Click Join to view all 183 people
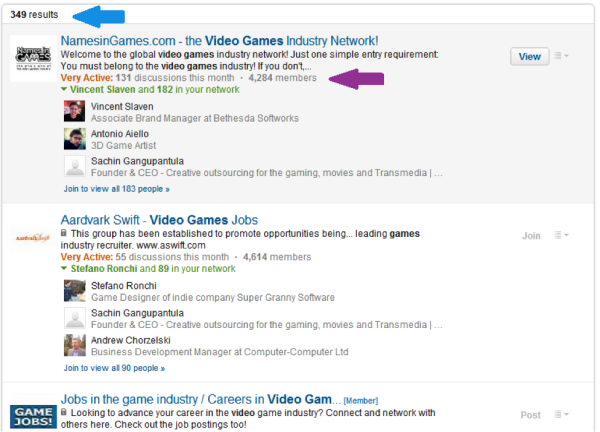The width and height of the screenshot is (600, 432). (x=117, y=189)
